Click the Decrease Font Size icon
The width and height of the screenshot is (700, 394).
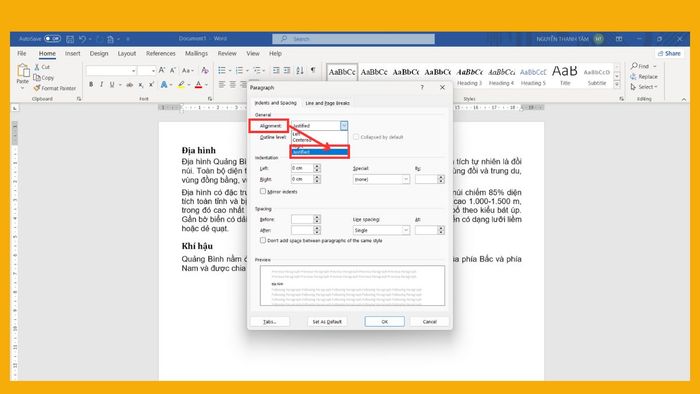pos(173,70)
